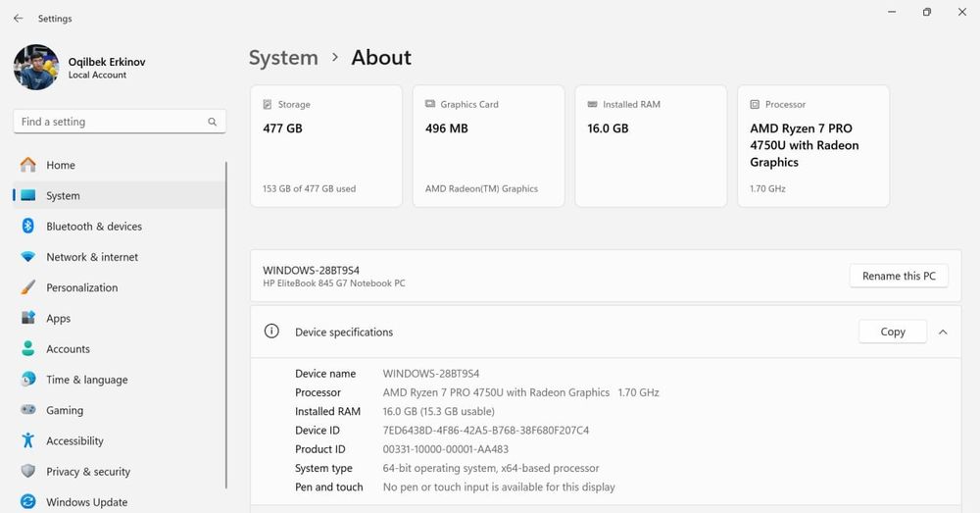
Task: Open Time & language settings
Action: 119,380
